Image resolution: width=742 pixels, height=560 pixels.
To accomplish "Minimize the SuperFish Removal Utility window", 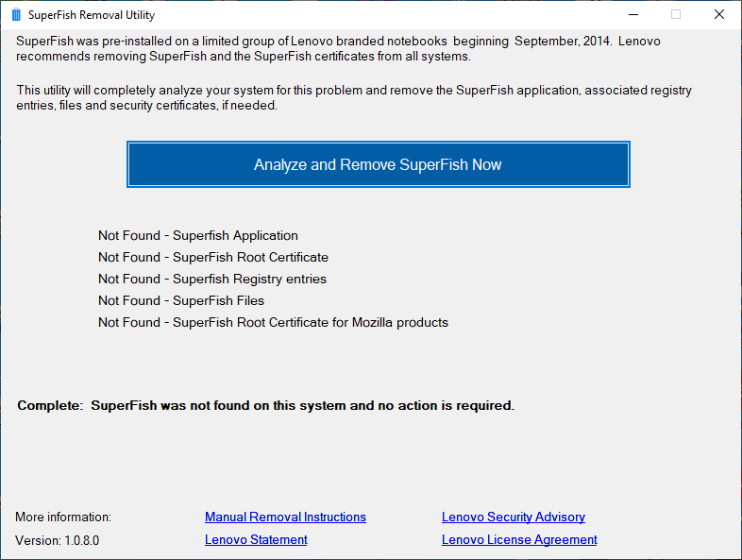I will tap(632, 15).
